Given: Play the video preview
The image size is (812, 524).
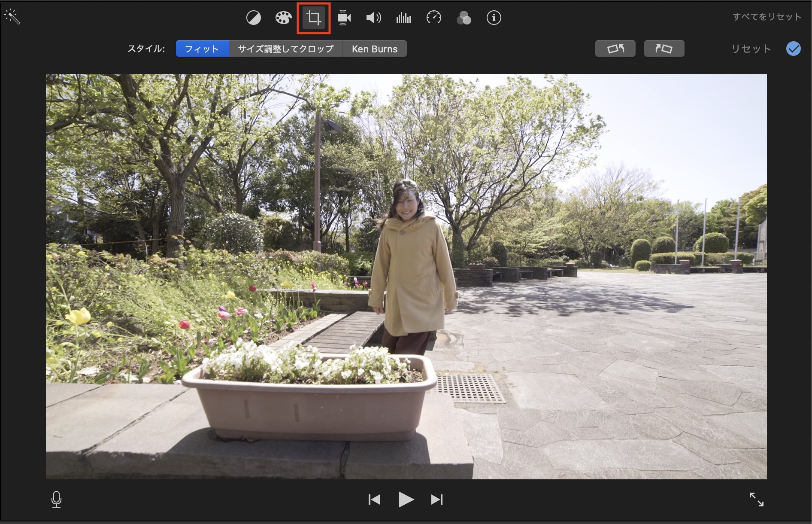Looking at the screenshot, I should tap(406, 500).
